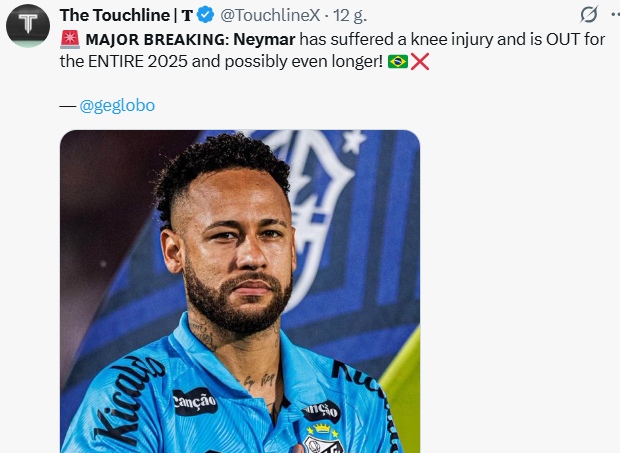620x453 pixels.
Task: Click the bold T logo after the name
Action: tap(187, 15)
